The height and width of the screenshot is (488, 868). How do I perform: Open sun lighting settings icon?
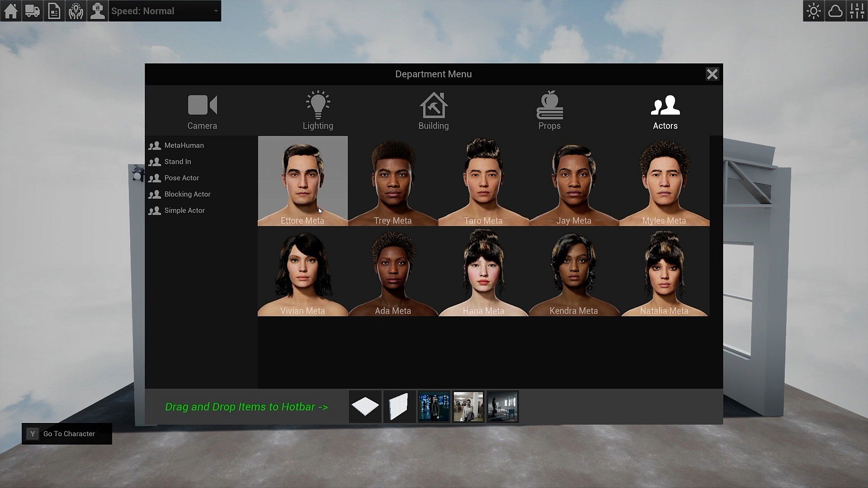(x=814, y=11)
